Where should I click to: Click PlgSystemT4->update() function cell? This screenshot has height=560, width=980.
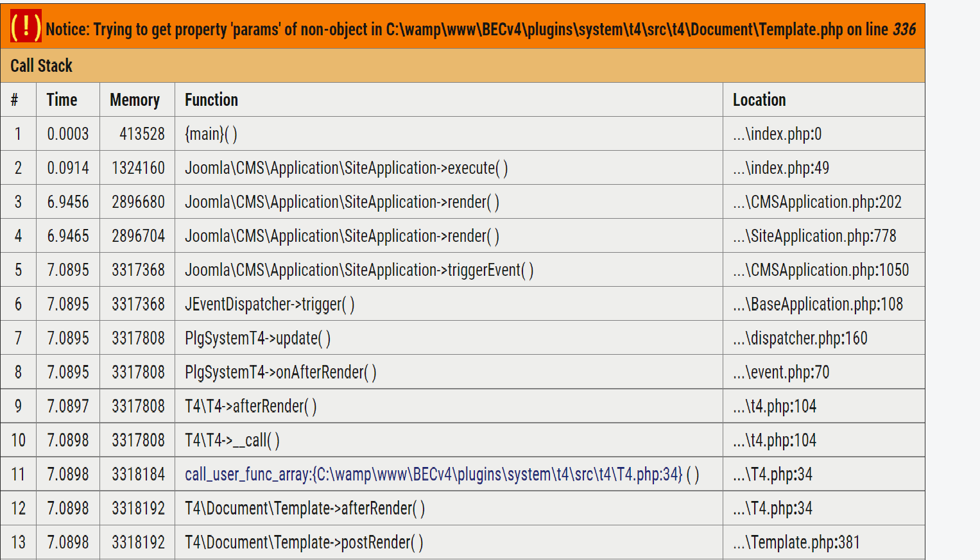[257, 338]
